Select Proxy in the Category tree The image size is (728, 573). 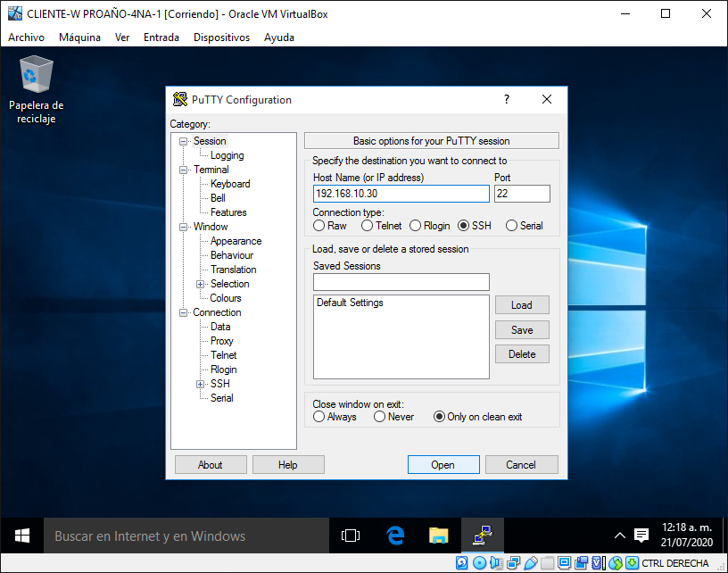pos(222,341)
